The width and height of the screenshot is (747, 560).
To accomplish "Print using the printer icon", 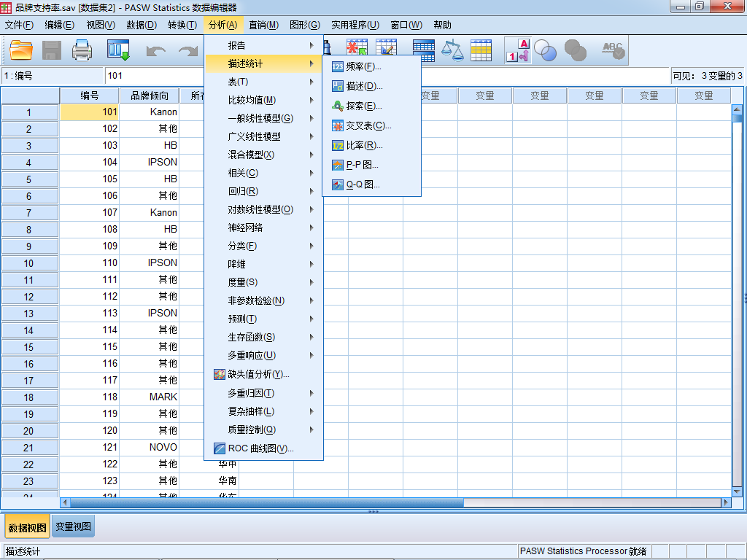I will [82, 50].
